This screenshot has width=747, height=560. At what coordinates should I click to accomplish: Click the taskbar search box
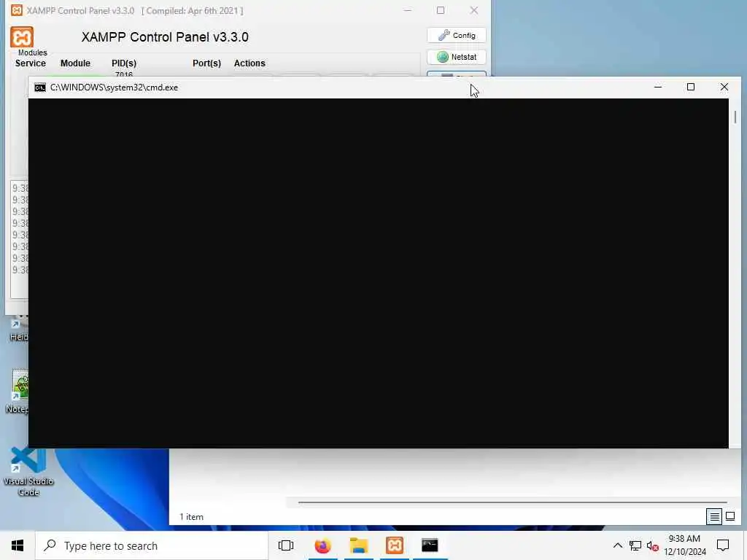(x=152, y=545)
